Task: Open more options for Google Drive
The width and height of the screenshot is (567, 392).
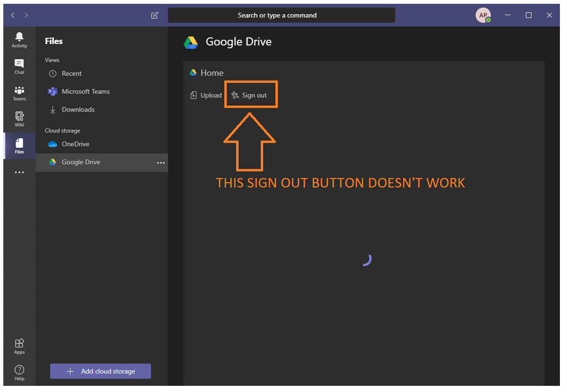Action: point(161,163)
